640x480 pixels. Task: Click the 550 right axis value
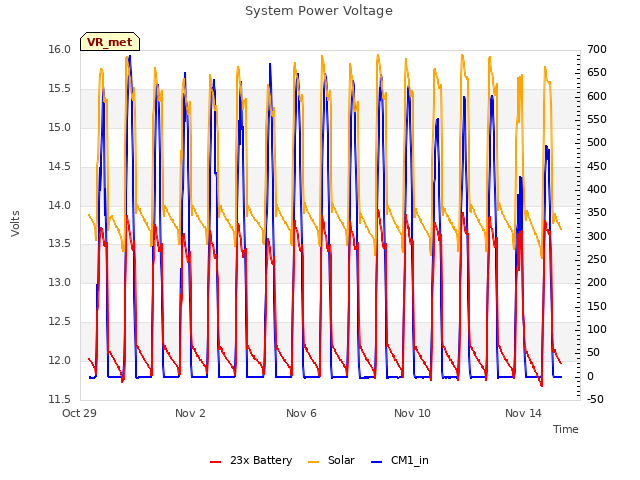[x=597, y=119]
